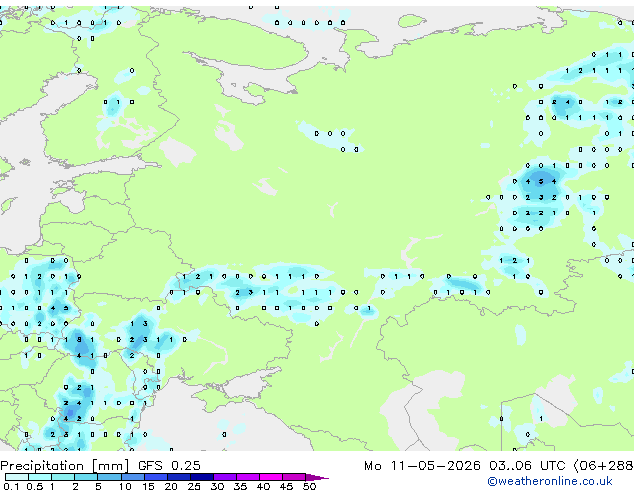The image size is (634, 490).
Task: Select the 0.5–1 mm legend color swatch
Action: [x=40, y=477]
